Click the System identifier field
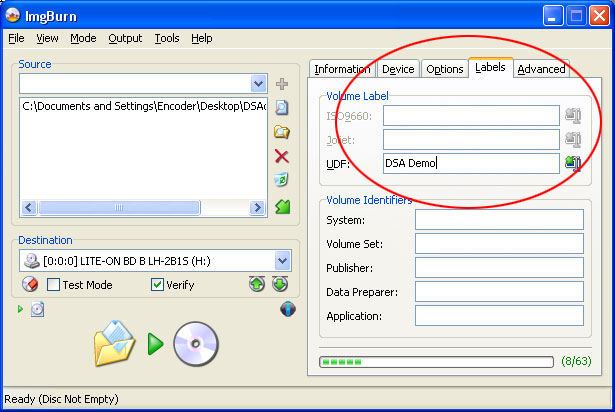 [x=499, y=219]
